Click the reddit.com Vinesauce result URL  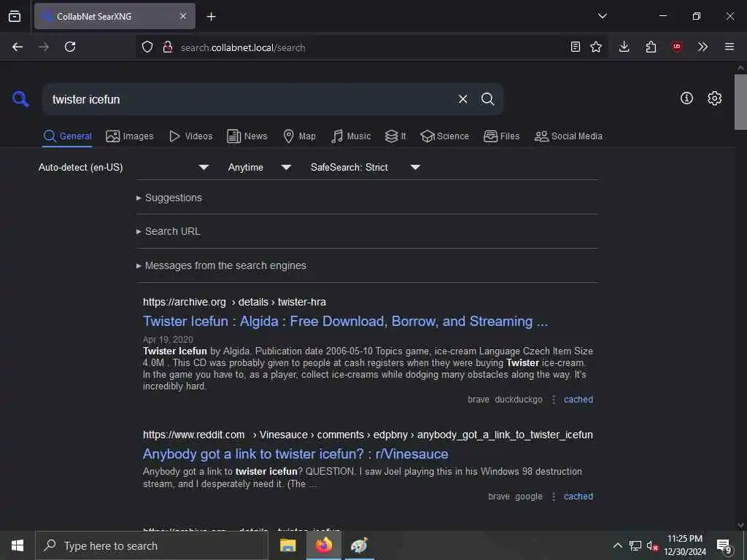pos(368,435)
